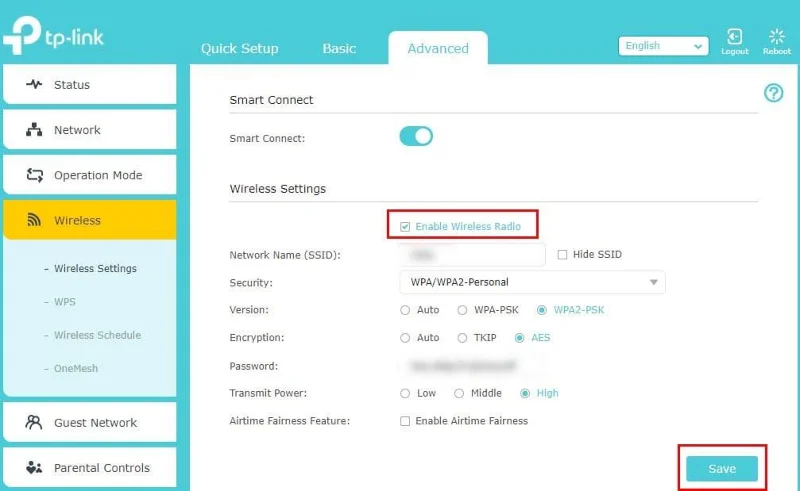Switch to the Basic tab
The height and width of the screenshot is (491, 800).
point(339,48)
